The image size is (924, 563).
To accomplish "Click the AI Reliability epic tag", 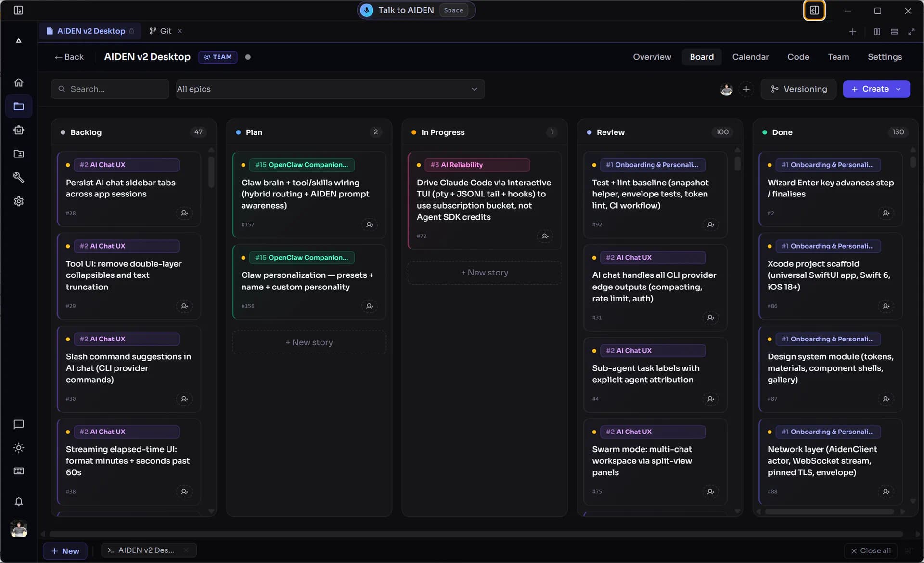I will tap(477, 165).
